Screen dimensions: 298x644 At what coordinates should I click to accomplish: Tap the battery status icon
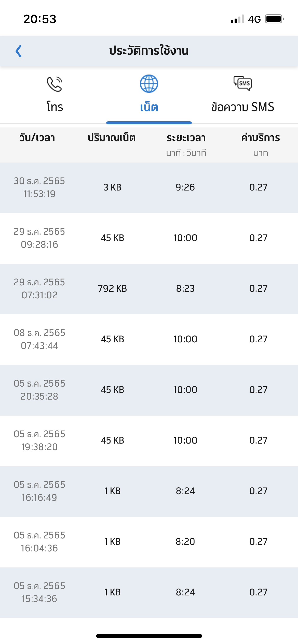pyautogui.click(x=274, y=19)
